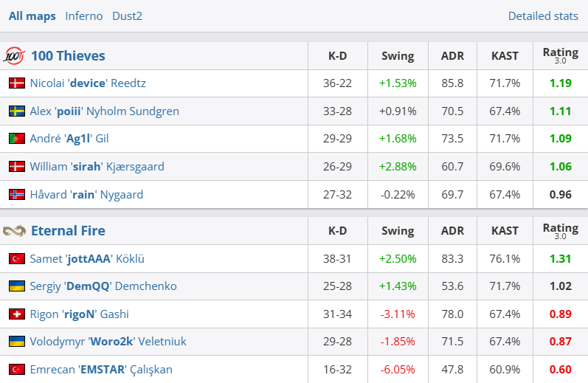588x383 pixels.
Task: Switch to the Inferno map tab
Action: coord(84,16)
